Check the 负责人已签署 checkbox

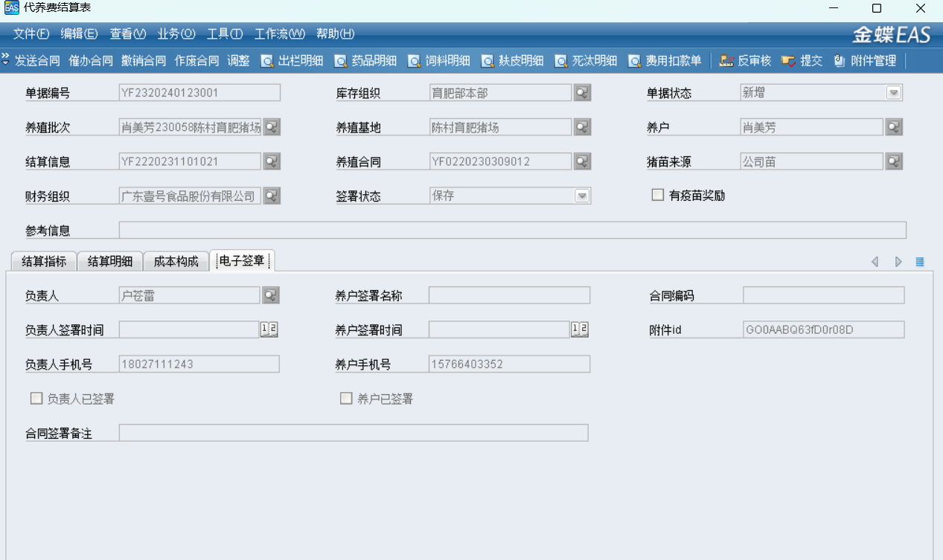coord(36,399)
